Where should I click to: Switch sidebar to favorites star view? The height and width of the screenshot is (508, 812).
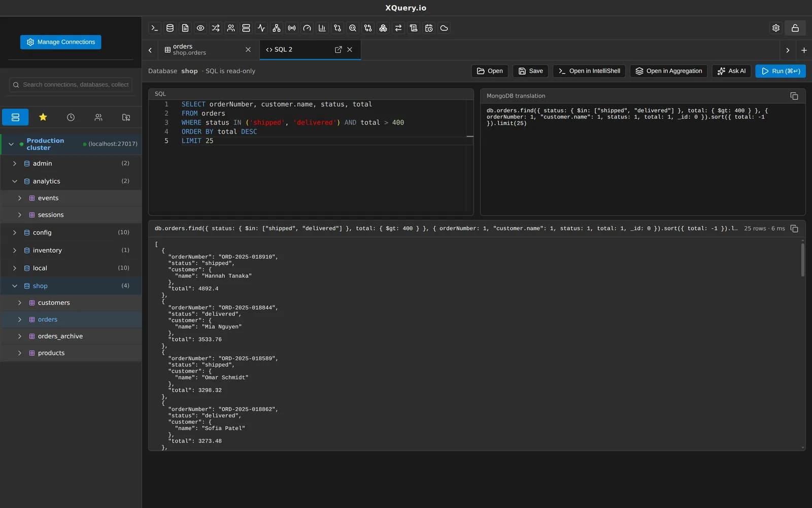[43, 117]
